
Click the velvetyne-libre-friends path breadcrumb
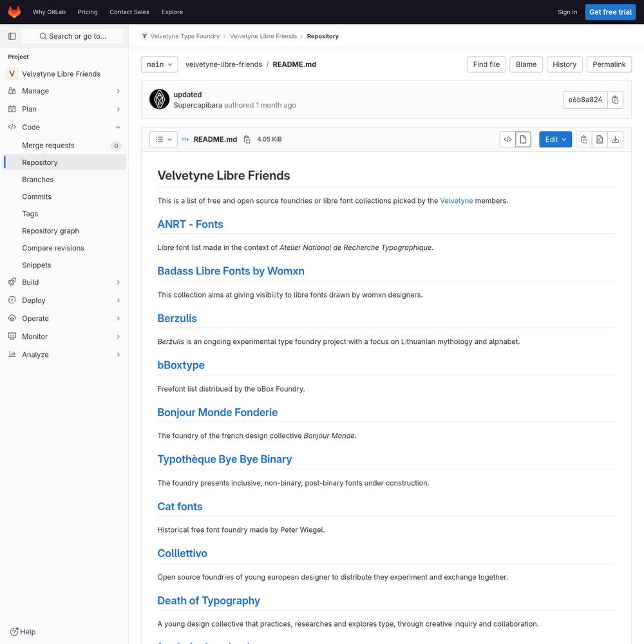tap(223, 64)
